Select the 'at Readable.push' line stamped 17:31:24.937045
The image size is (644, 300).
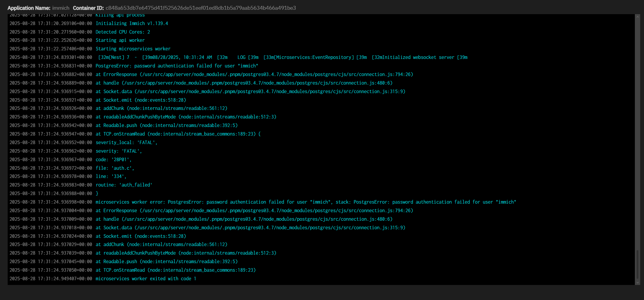167,262
